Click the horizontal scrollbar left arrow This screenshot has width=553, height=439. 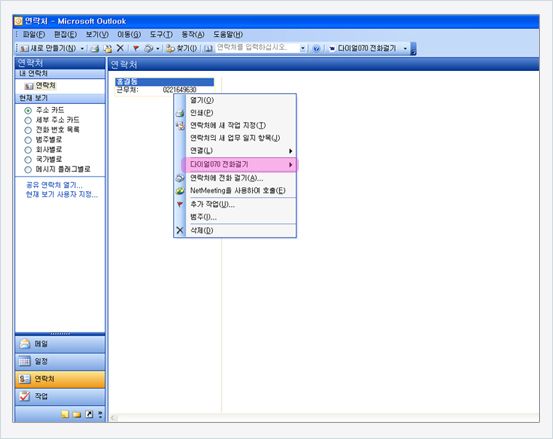(114, 418)
